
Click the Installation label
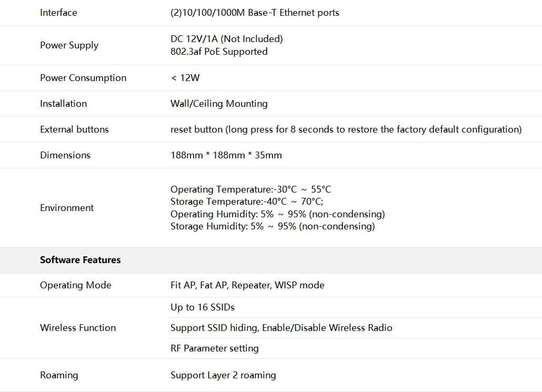coord(63,104)
